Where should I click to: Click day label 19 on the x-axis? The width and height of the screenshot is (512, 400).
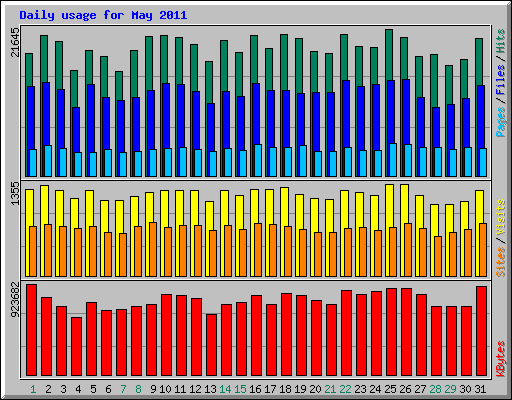point(300,389)
